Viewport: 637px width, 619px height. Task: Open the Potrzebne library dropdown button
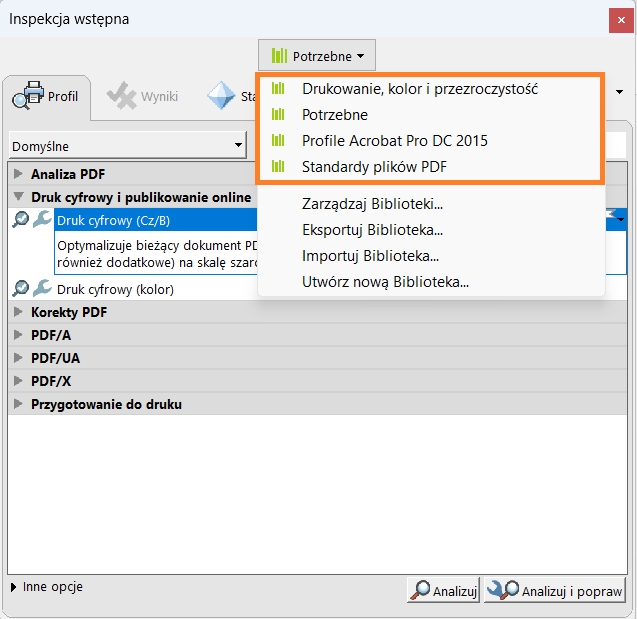(x=317, y=55)
